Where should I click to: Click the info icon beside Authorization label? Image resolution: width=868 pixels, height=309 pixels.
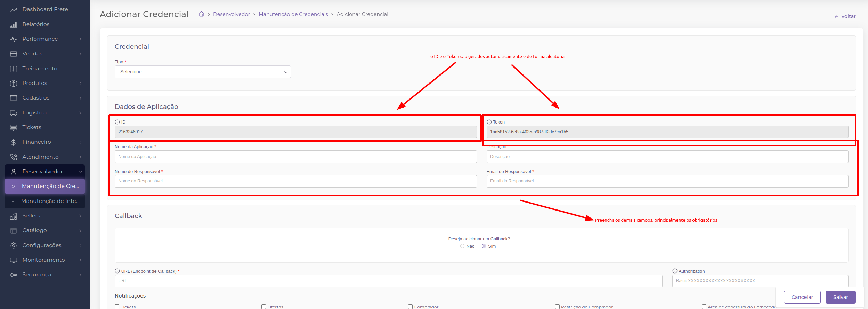(x=675, y=271)
